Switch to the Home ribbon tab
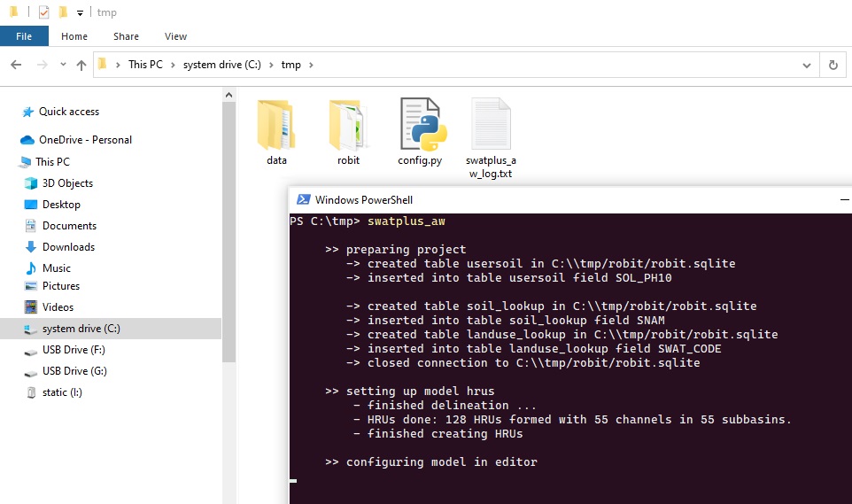The image size is (852, 504). point(74,36)
